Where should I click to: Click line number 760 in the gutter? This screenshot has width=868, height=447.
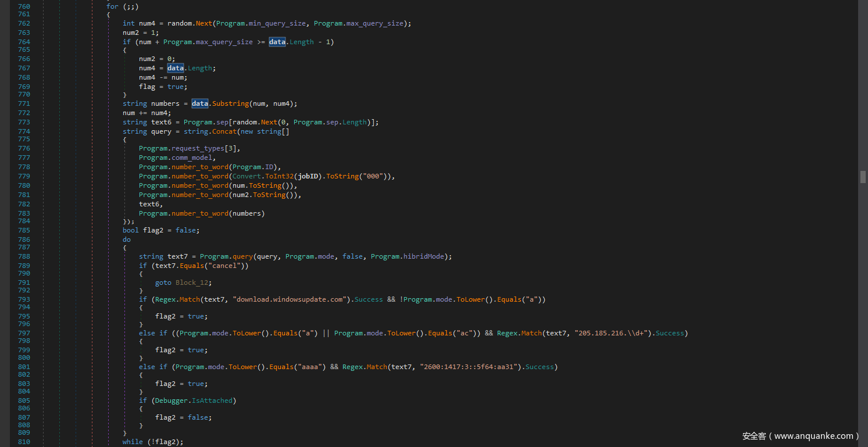(x=24, y=7)
